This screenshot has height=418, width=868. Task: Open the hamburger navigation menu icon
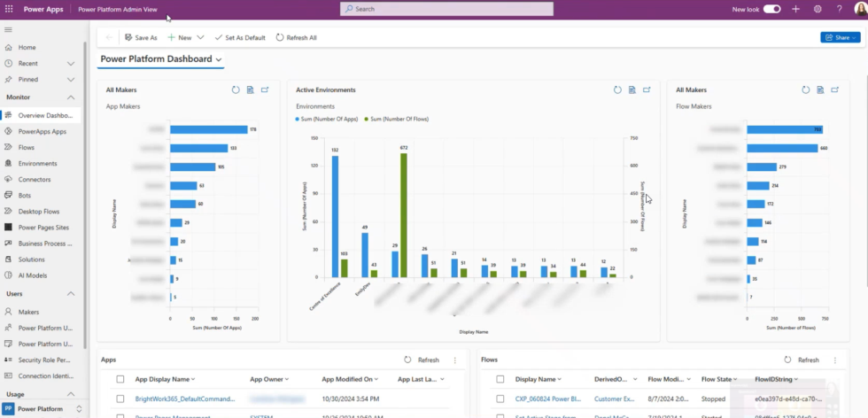[8, 29]
